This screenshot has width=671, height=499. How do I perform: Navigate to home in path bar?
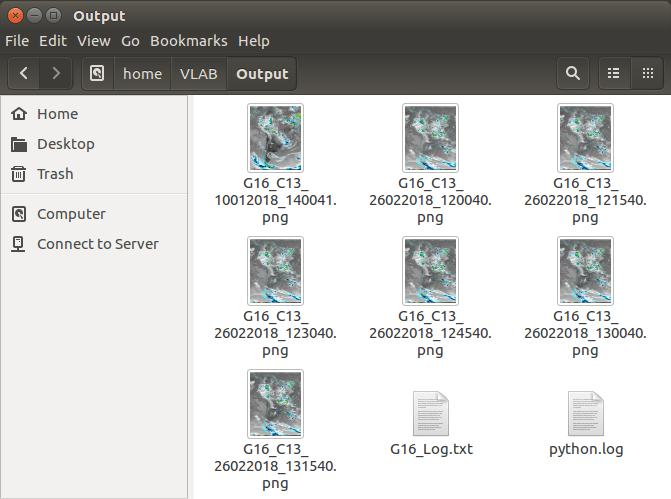143,74
